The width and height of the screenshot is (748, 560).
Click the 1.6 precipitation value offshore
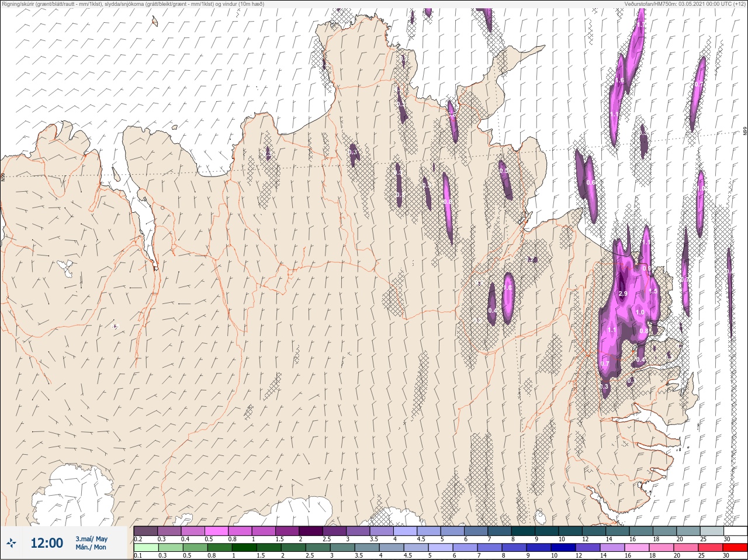coord(620,81)
